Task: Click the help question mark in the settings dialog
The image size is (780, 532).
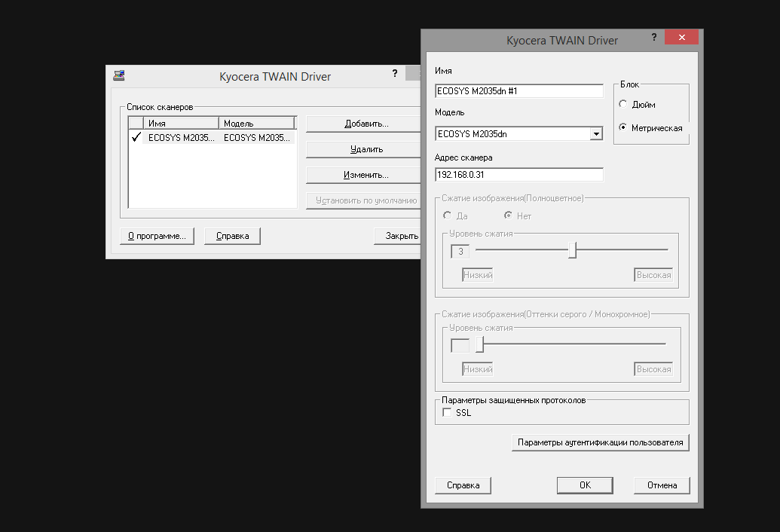Action: [653, 37]
